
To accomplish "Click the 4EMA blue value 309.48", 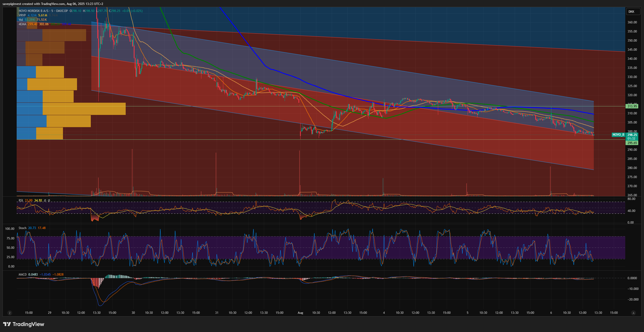I will [x=66, y=24].
